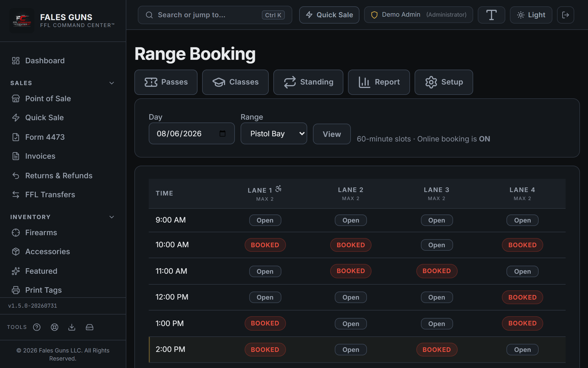Collapse the Sales section chevron
Image resolution: width=588 pixels, height=368 pixels.
pos(112,83)
